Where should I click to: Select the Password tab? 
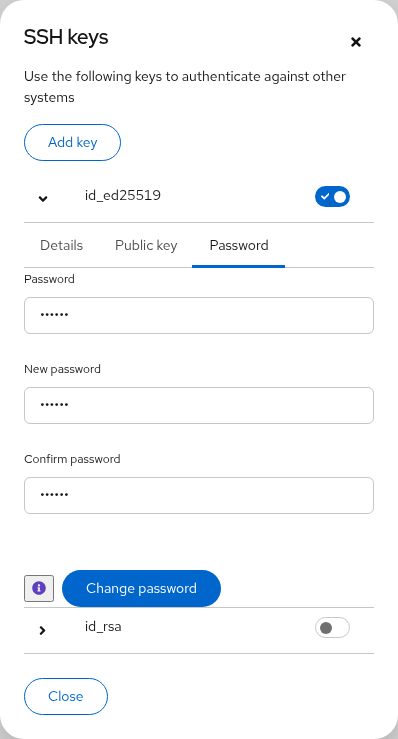[239, 245]
